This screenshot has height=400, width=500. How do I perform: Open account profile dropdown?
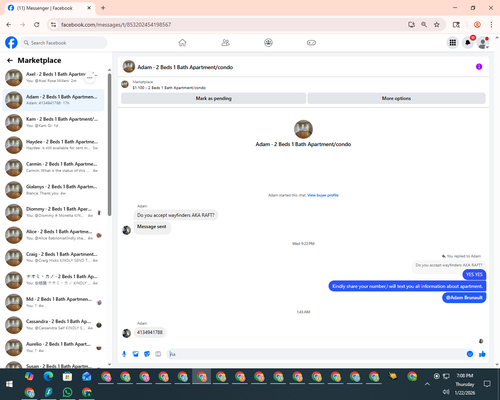483,43
